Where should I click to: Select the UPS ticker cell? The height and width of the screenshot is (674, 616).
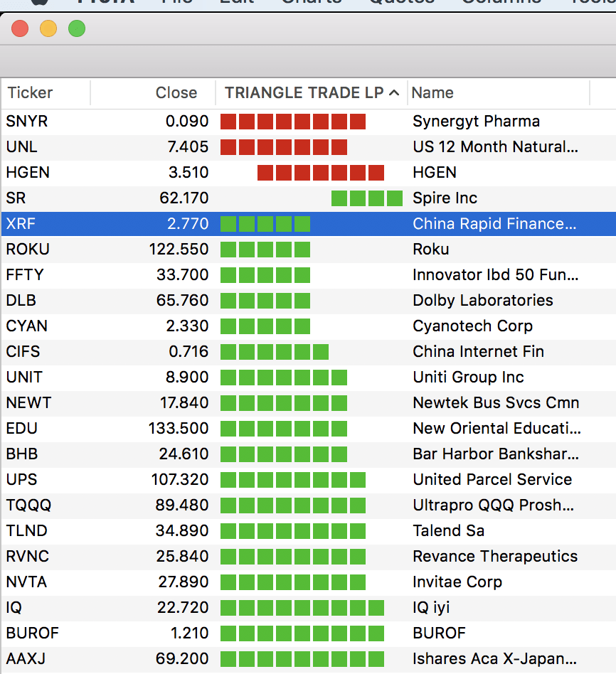coord(21,479)
